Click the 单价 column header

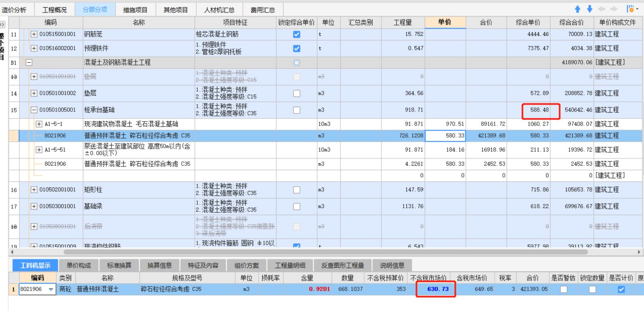[x=445, y=23]
